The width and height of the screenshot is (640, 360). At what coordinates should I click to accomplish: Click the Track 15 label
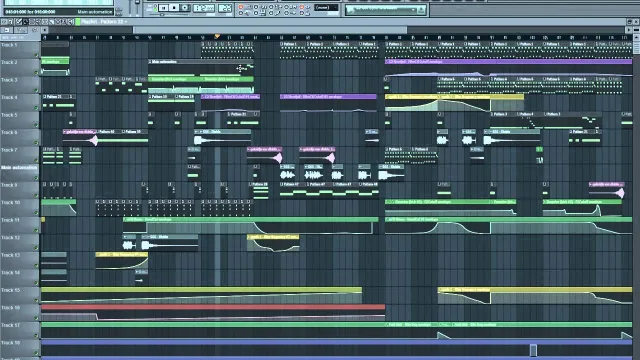pyautogui.click(x=10, y=290)
